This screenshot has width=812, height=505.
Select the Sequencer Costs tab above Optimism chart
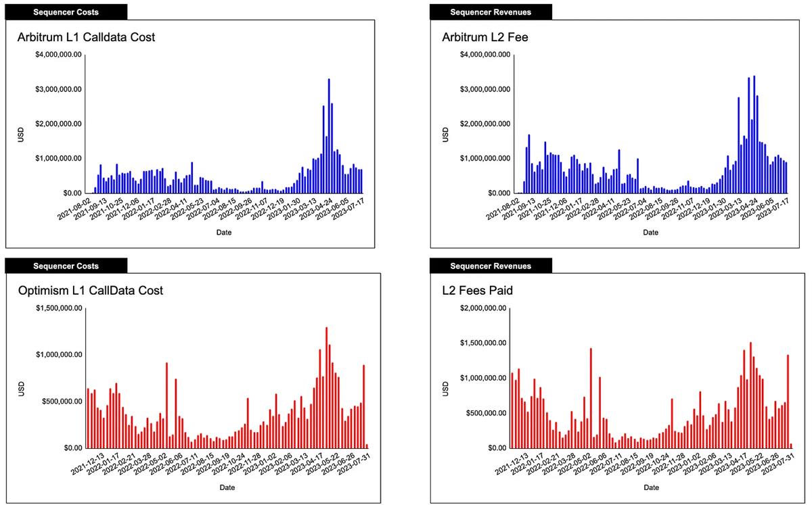pyautogui.click(x=66, y=266)
